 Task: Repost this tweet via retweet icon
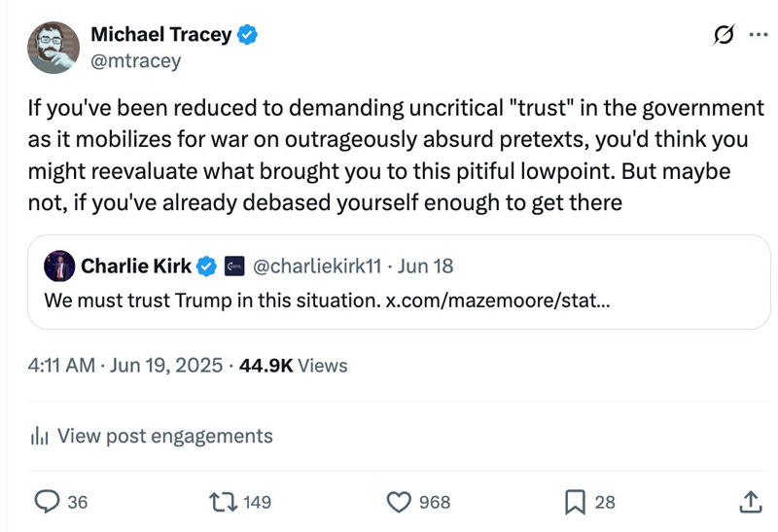tap(225, 502)
